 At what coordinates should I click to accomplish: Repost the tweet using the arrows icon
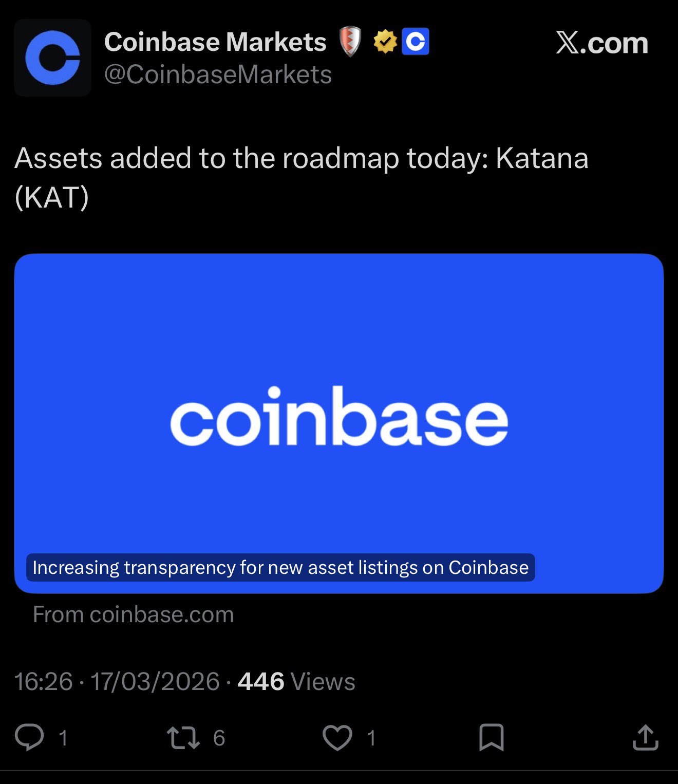coord(183,737)
